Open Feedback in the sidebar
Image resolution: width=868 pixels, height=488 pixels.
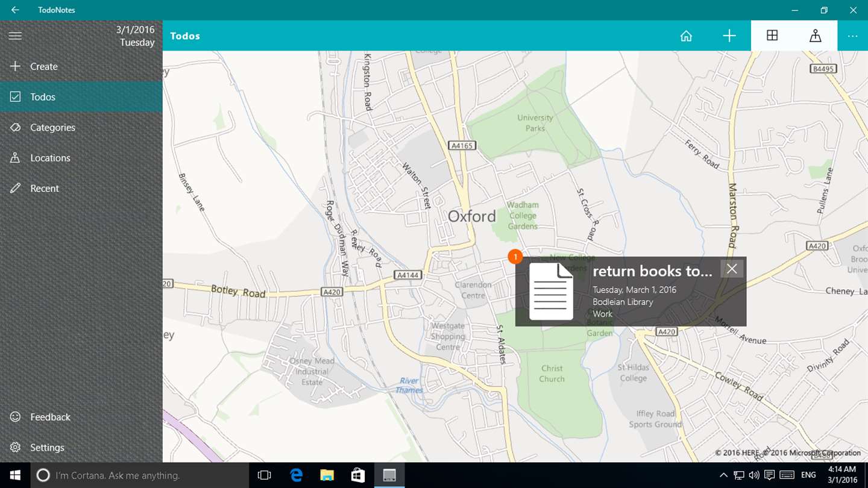(81, 417)
